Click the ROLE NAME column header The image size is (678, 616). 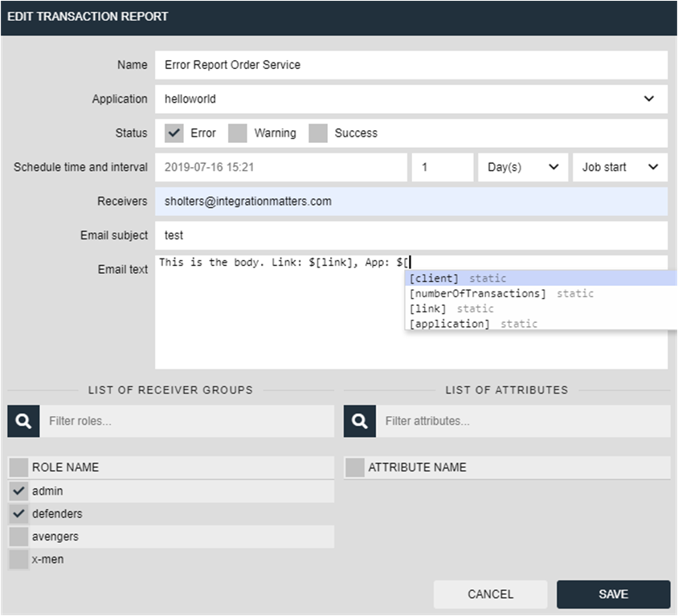click(65, 467)
